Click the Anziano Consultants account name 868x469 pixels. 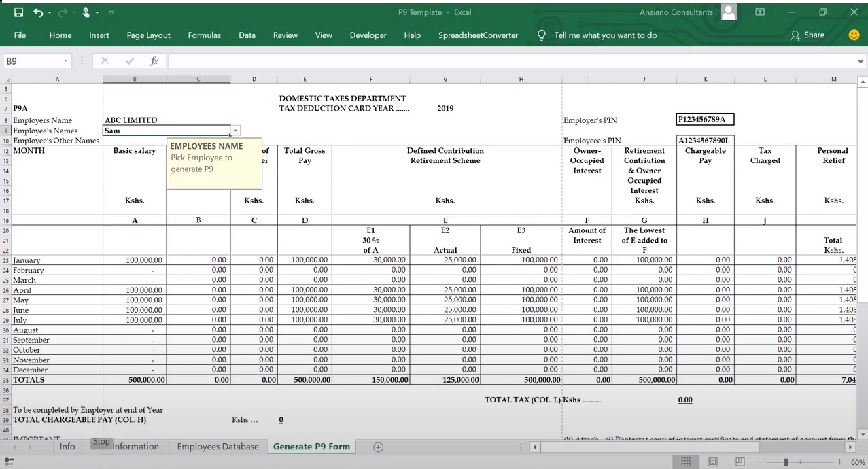pos(676,12)
